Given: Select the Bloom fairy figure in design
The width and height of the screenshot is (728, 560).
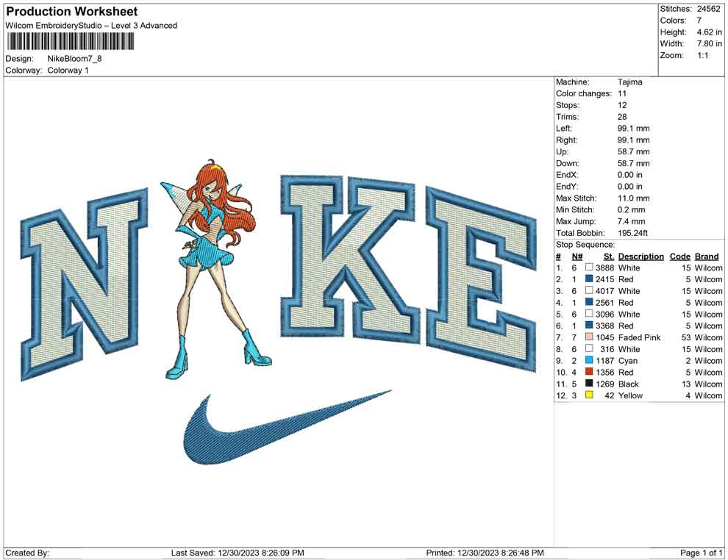Looking at the screenshot, I should tap(216, 269).
